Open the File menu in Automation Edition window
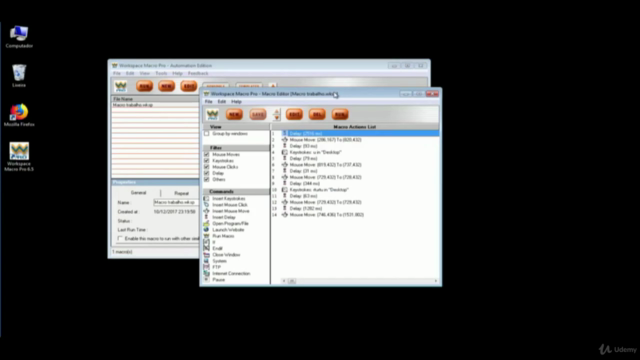This screenshot has height=360, width=640. 117,73
